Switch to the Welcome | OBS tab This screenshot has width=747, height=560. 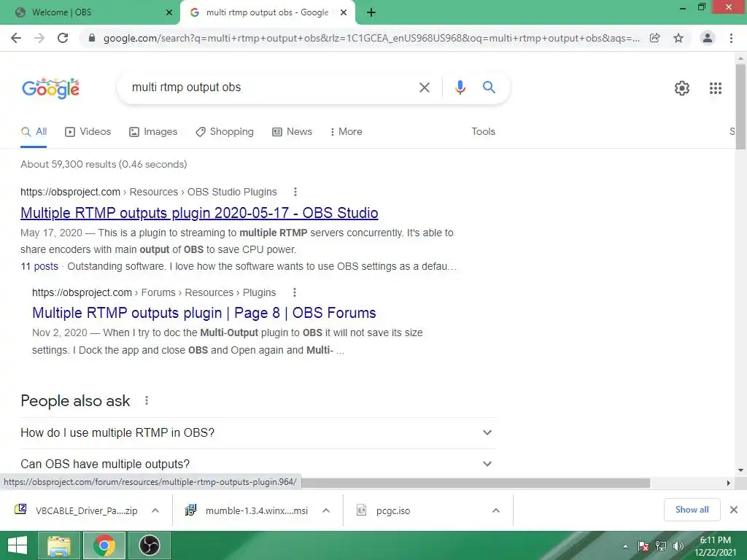point(90,13)
